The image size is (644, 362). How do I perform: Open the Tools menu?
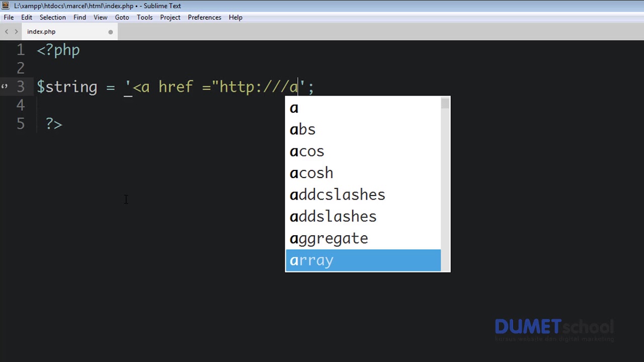pyautogui.click(x=144, y=17)
